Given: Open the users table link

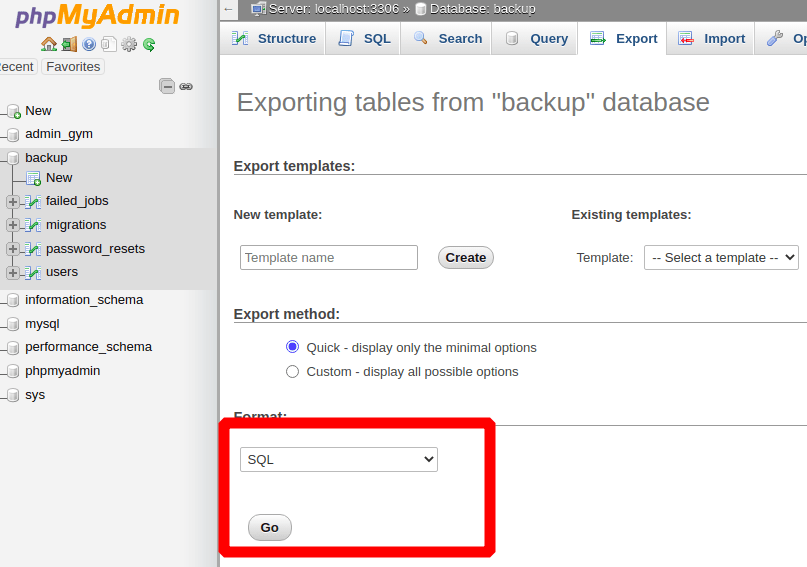Looking at the screenshot, I should [x=62, y=272].
